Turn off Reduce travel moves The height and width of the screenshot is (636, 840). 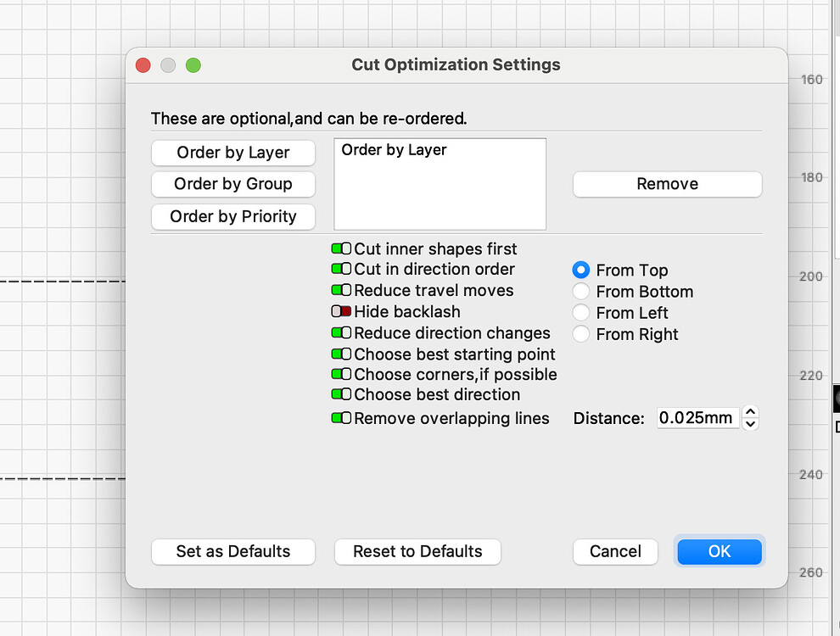click(x=340, y=290)
